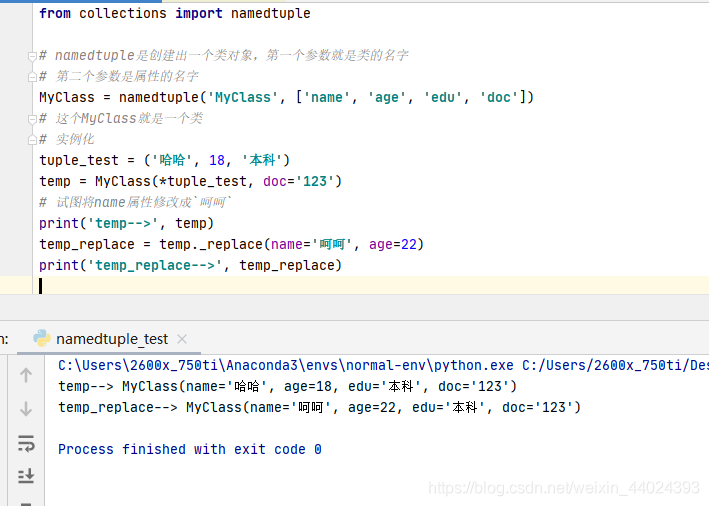Viewport: 709px width, 506px height.
Task: Toggle fold marker beside '第二个参数是属性的名字' comment
Action: 32,77
